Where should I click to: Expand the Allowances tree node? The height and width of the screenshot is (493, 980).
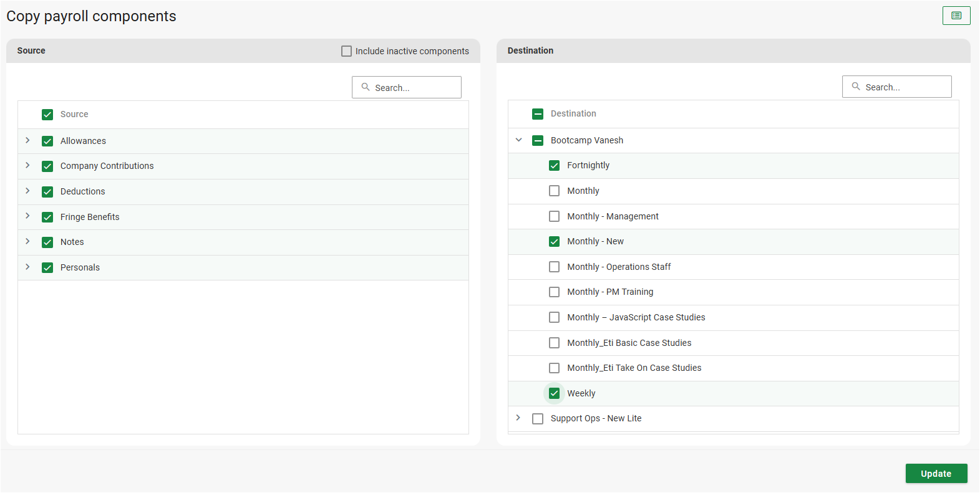[27, 140]
